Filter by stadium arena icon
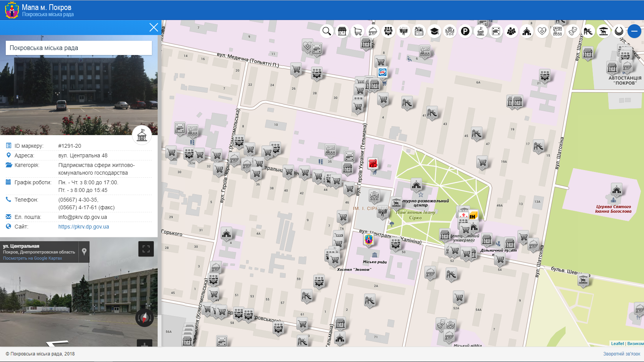Image resolution: width=644 pixels, height=362 pixels. [619, 31]
